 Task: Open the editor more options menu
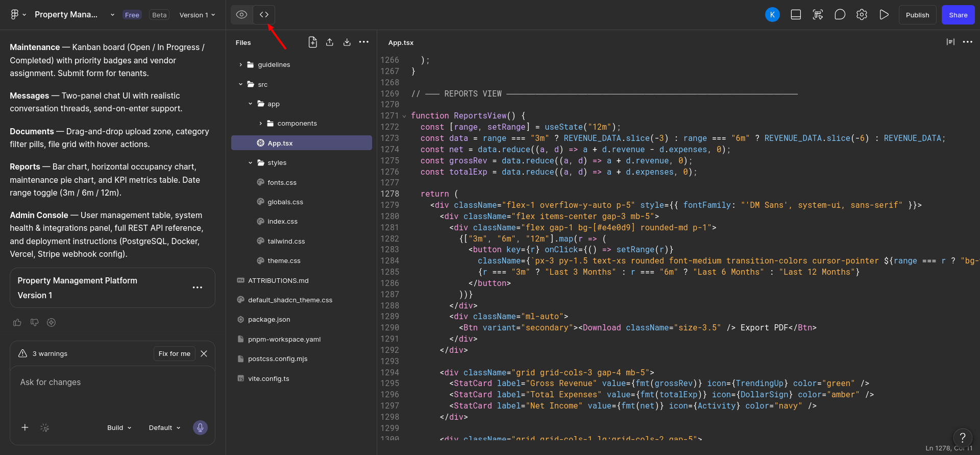click(968, 42)
